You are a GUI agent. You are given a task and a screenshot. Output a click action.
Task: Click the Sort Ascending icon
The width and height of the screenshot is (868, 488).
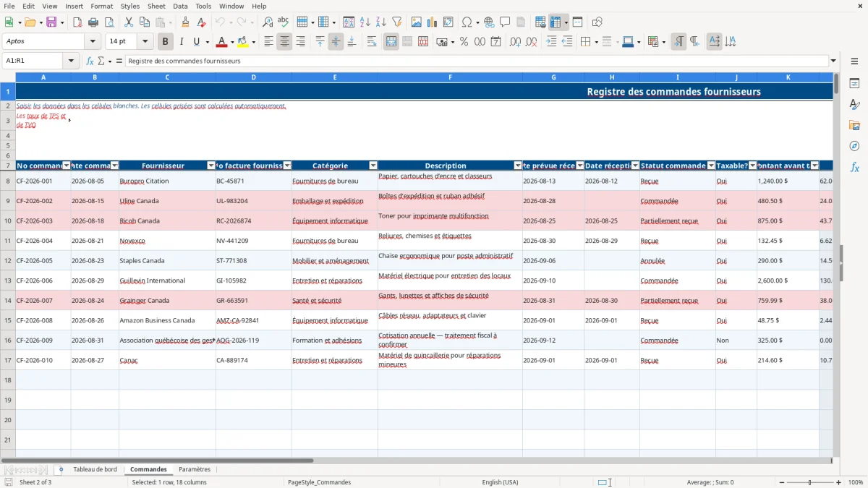coord(365,22)
